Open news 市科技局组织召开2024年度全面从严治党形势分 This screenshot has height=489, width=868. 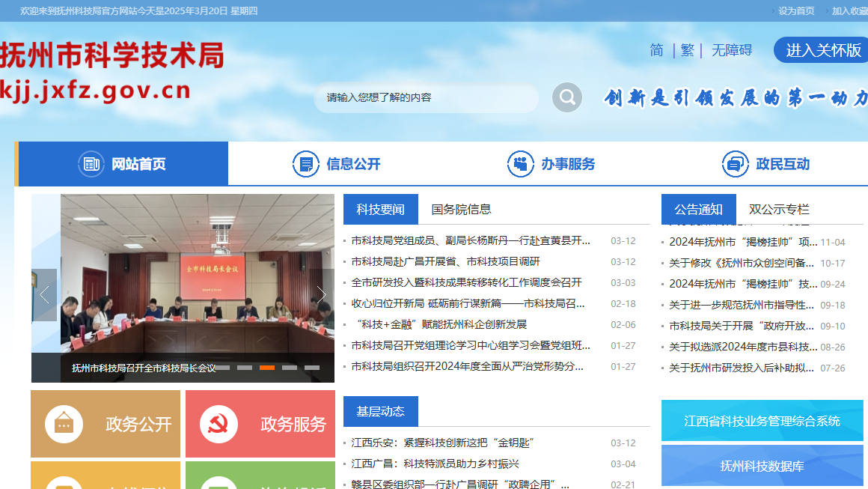(x=467, y=367)
